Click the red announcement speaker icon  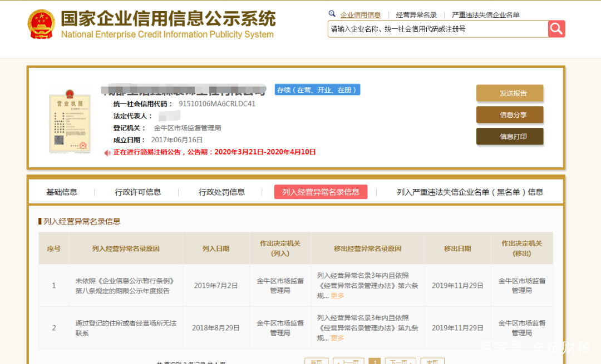[107, 152]
